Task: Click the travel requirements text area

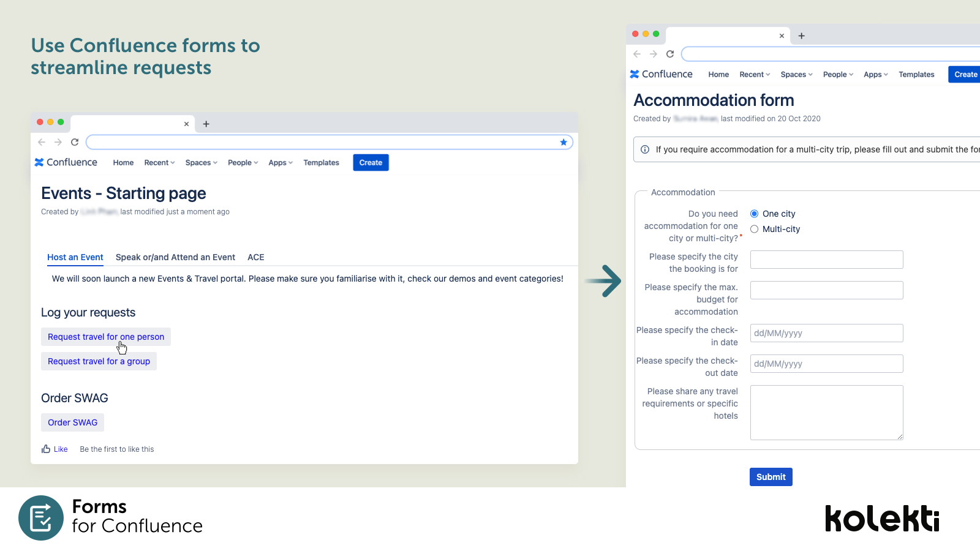Action: pyautogui.click(x=826, y=413)
